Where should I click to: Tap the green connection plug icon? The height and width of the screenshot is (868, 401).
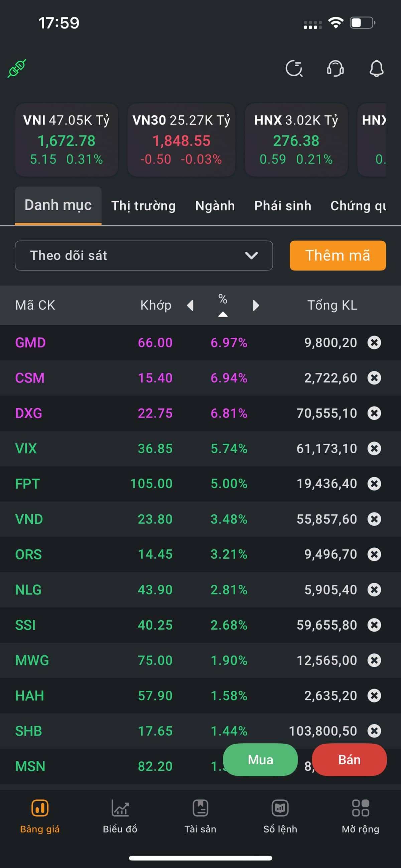(17, 69)
